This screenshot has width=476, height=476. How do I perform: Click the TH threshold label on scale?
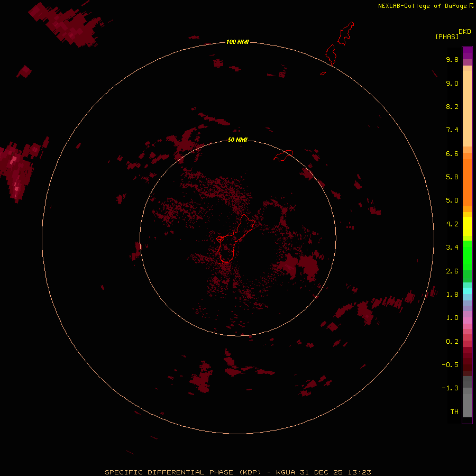(x=454, y=412)
